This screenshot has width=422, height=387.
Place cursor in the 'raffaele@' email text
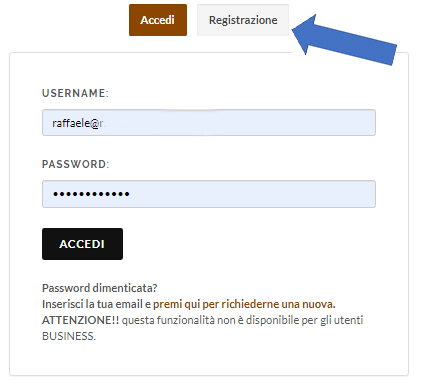[x=76, y=123]
